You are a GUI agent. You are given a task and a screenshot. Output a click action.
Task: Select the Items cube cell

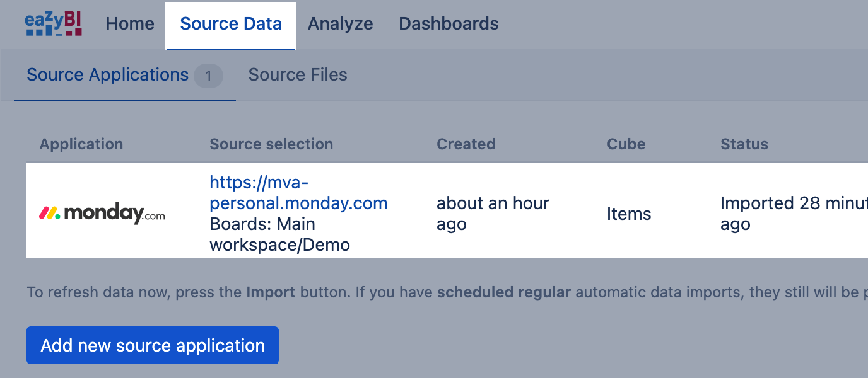coord(629,214)
